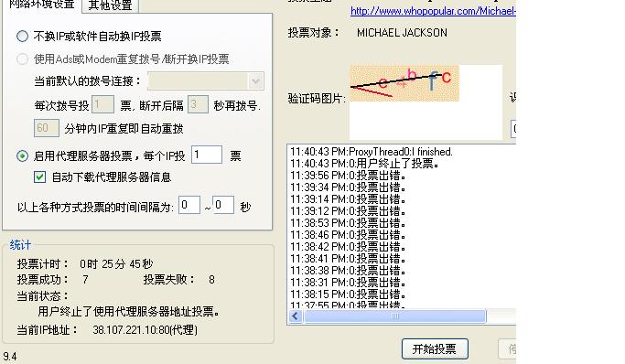Click the 60 分钟内IP重复 input field
This screenshot has width=625, height=364.
click(47, 128)
